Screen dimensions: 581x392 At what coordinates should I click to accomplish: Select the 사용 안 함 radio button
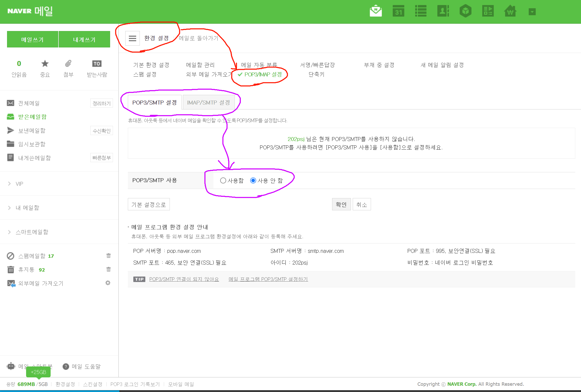click(253, 180)
